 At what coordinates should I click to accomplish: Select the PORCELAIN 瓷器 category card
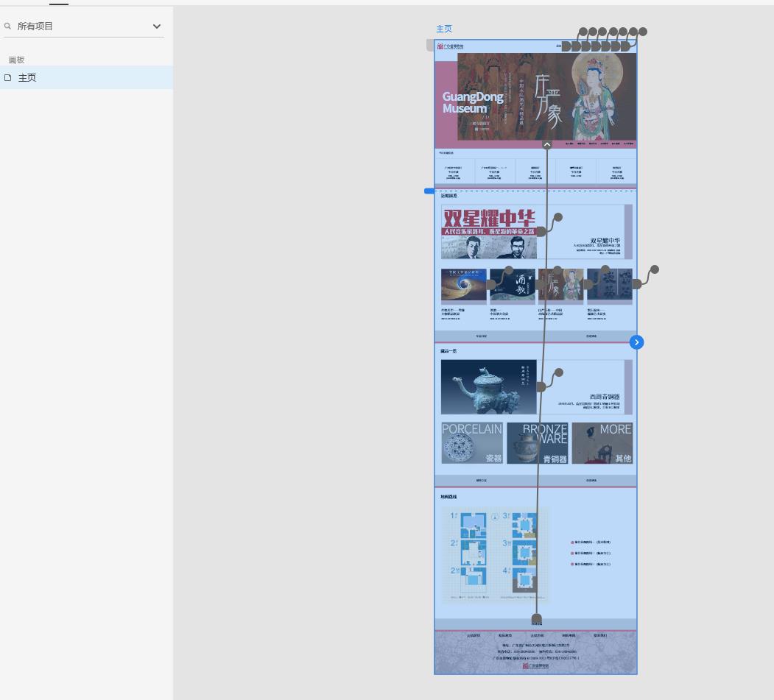[x=472, y=443]
